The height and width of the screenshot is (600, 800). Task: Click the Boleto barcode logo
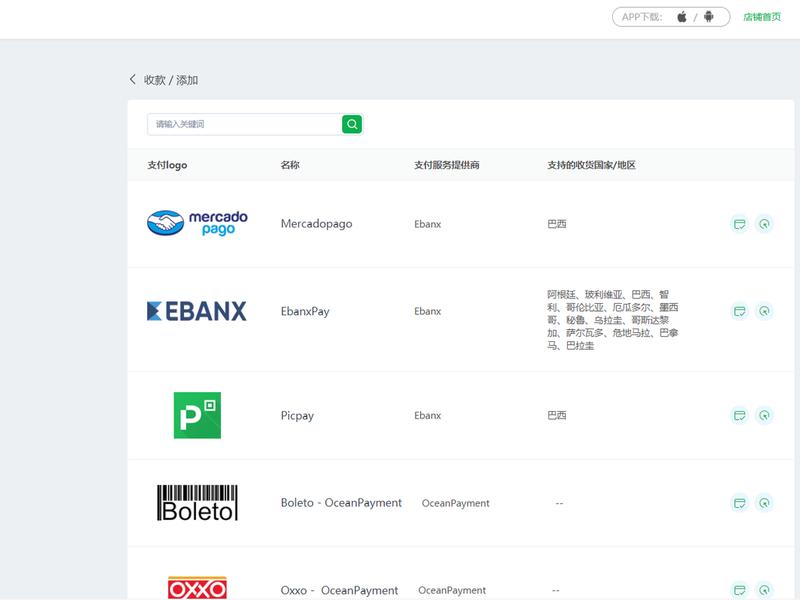[197, 503]
